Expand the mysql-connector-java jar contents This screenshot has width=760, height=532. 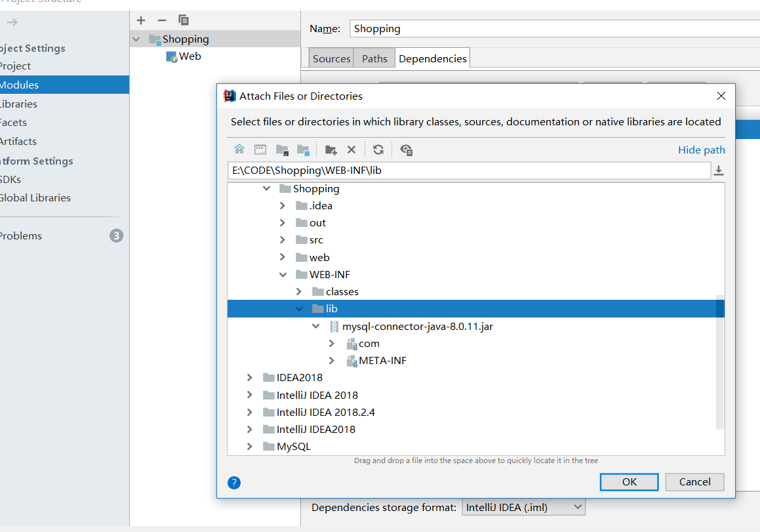point(316,326)
